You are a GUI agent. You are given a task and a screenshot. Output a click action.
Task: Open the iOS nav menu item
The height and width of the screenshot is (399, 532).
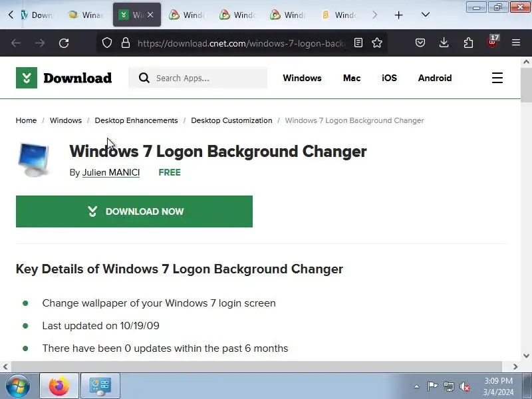pyautogui.click(x=389, y=78)
